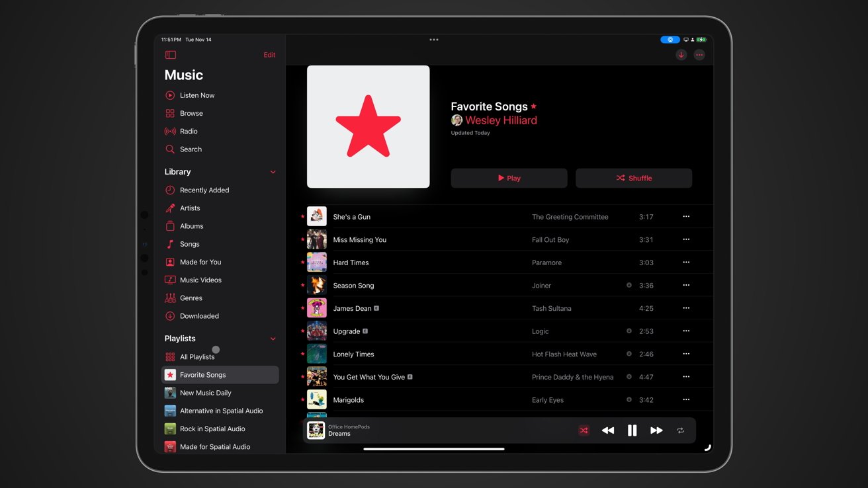This screenshot has height=488, width=868.
Task: Click the Dreams album thumbnail in mini player
Action: click(x=316, y=430)
